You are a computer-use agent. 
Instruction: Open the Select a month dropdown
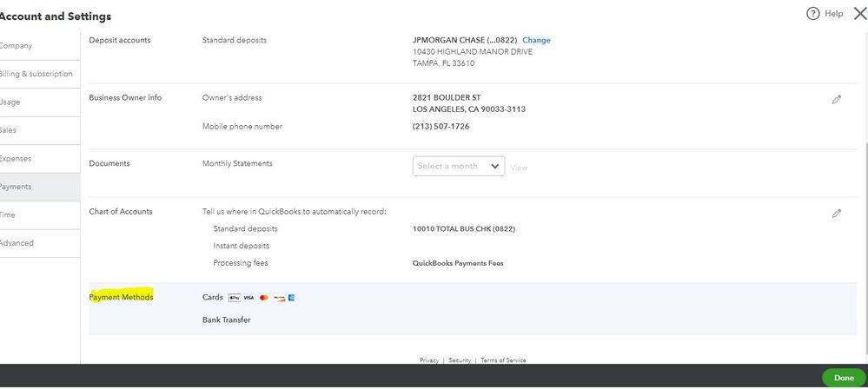459,166
